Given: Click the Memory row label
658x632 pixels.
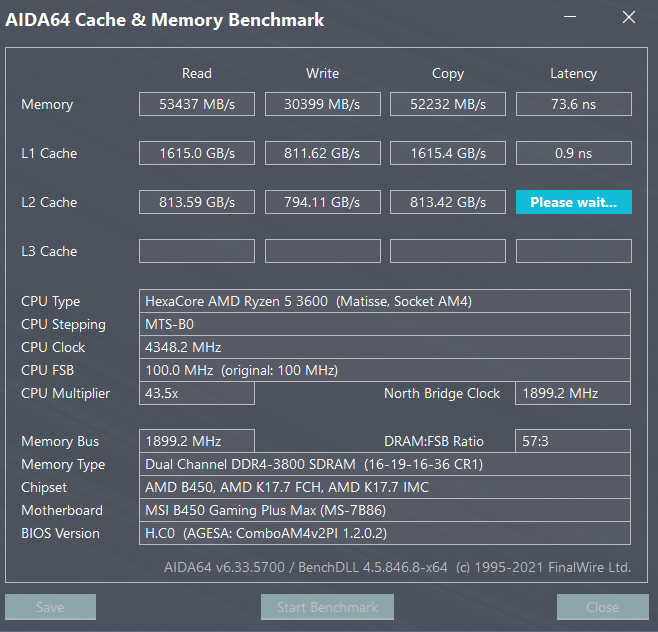Looking at the screenshot, I should pyautogui.click(x=47, y=104).
